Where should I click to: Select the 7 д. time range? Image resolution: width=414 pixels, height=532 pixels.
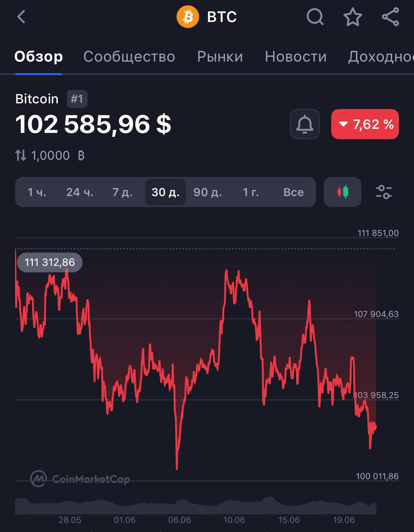(x=122, y=192)
